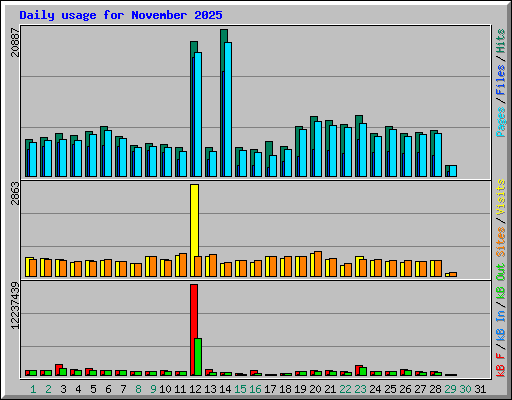Click the tall red kB bar for day 12
The width and height of the screenshot is (512, 400).
click(194, 329)
